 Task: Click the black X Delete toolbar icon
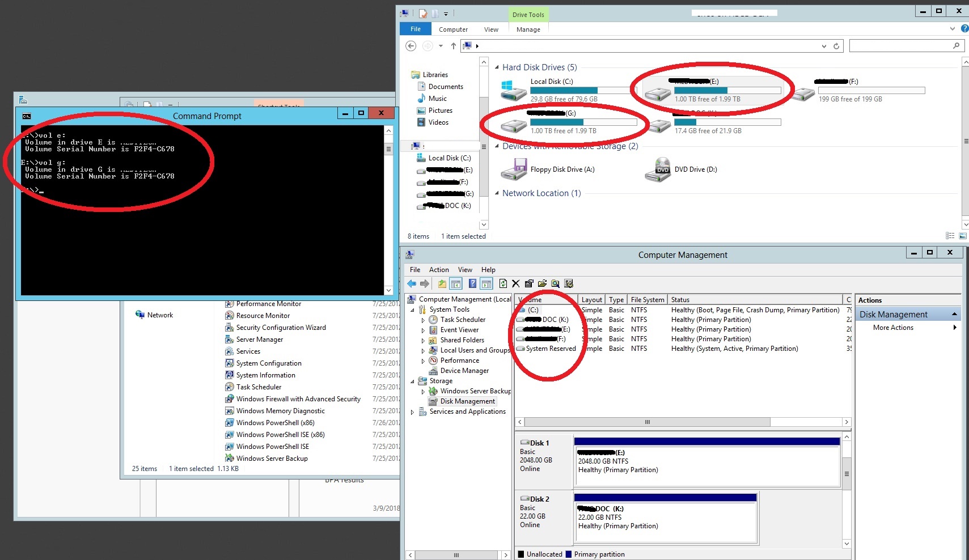[x=515, y=284]
